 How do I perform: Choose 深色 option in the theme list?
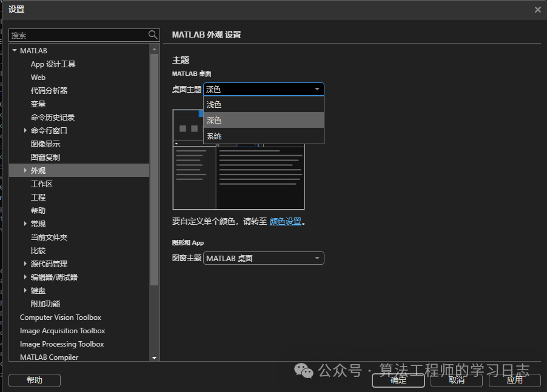pyautogui.click(x=264, y=120)
